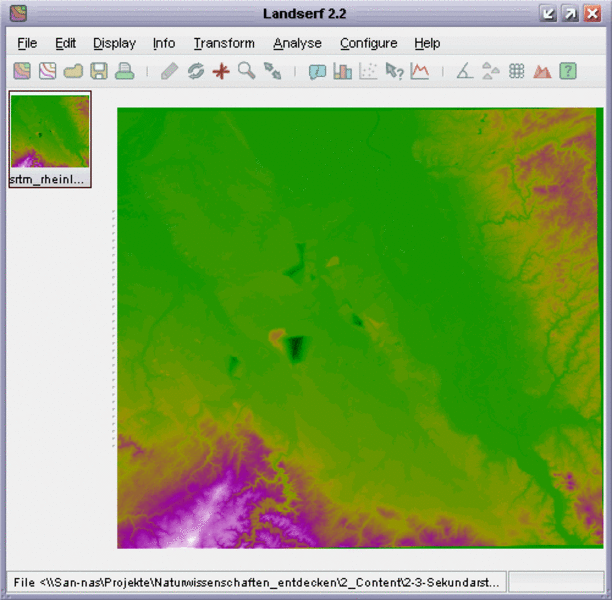Open the red line profile chart tool

point(419,71)
